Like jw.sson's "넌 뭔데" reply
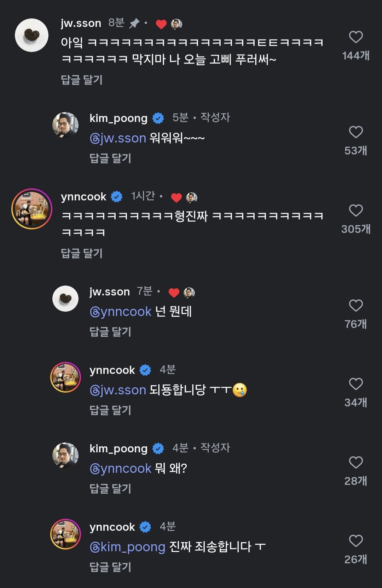Viewport: 382px width, 588px height. tap(356, 306)
